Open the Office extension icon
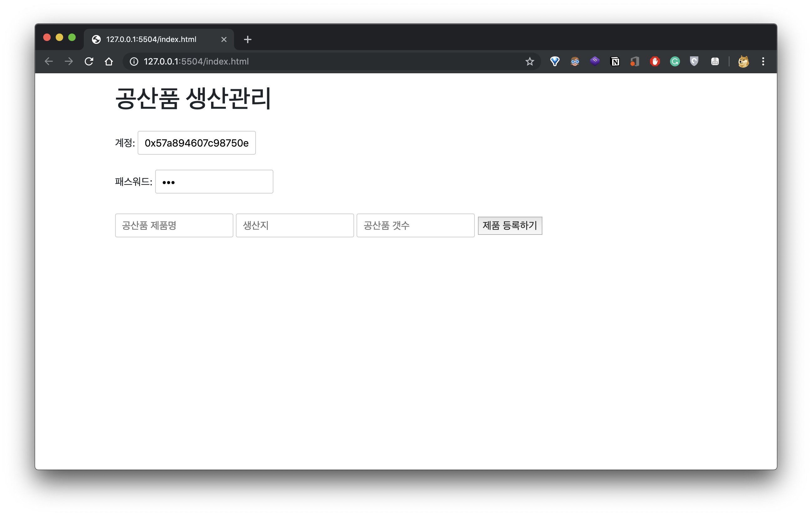The image size is (812, 516). tap(635, 61)
